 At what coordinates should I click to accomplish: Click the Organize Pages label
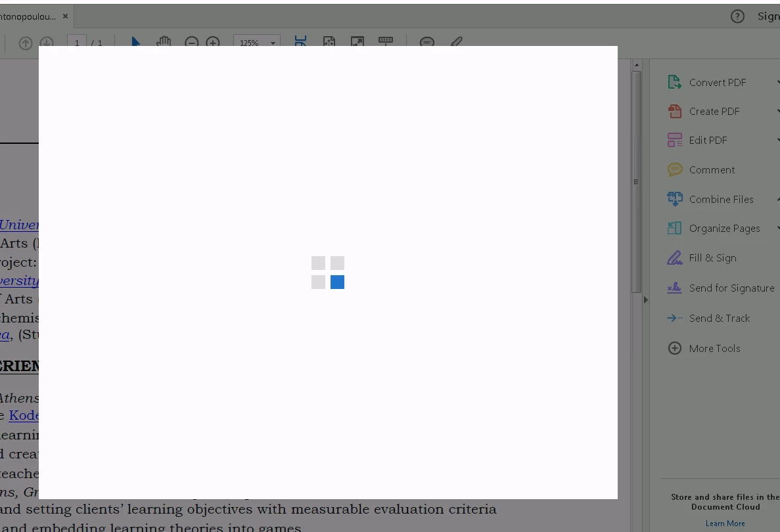(x=724, y=229)
